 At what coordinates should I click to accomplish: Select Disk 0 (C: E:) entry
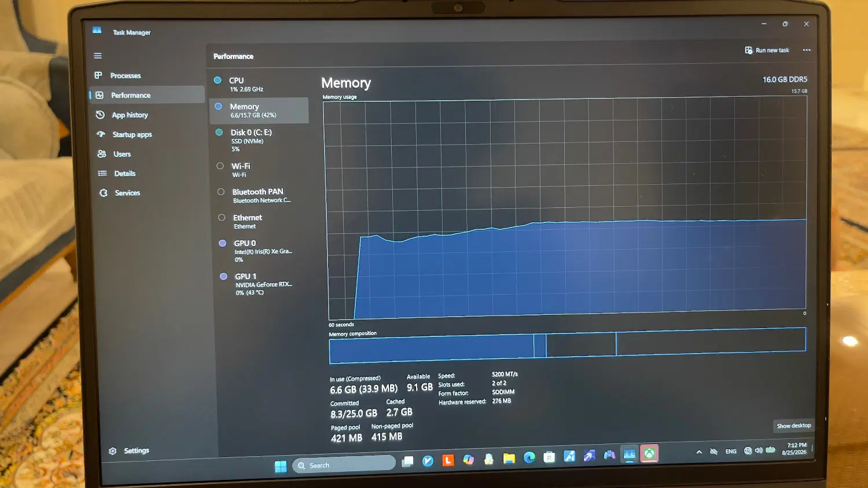tap(260, 140)
